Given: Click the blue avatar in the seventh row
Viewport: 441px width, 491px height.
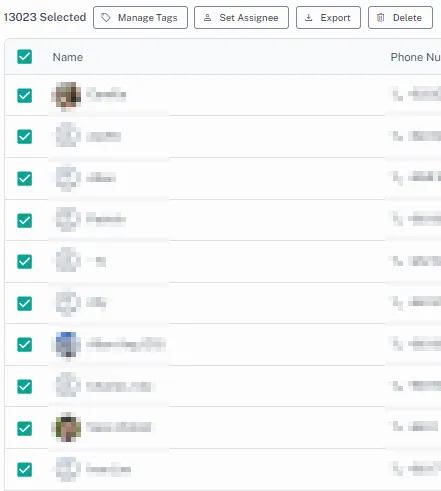Looking at the screenshot, I should click(x=68, y=344).
